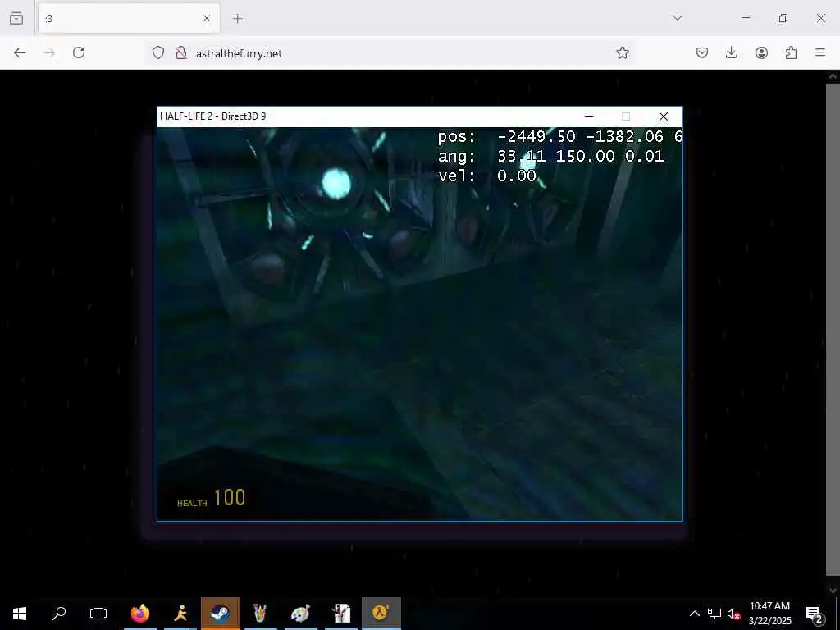
Task: Open Save to Pocket
Action: (x=702, y=52)
